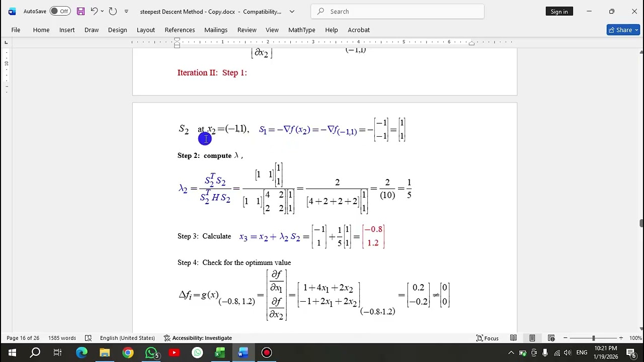Click the Word taskbar icon

243,353
